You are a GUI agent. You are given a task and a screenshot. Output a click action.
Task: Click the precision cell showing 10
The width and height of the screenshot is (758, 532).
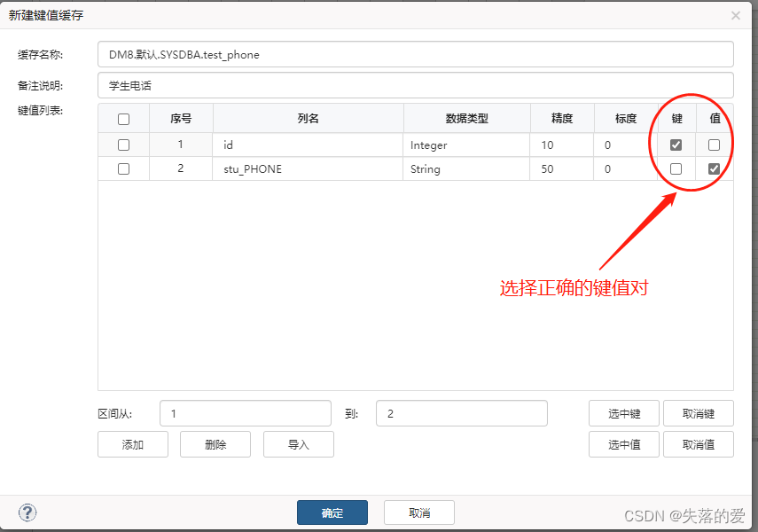[x=562, y=145]
